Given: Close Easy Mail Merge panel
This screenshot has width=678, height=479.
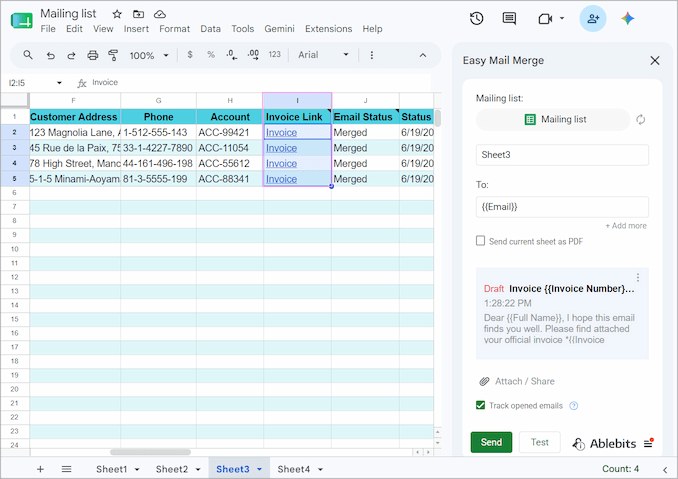Looking at the screenshot, I should tap(655, 61).
